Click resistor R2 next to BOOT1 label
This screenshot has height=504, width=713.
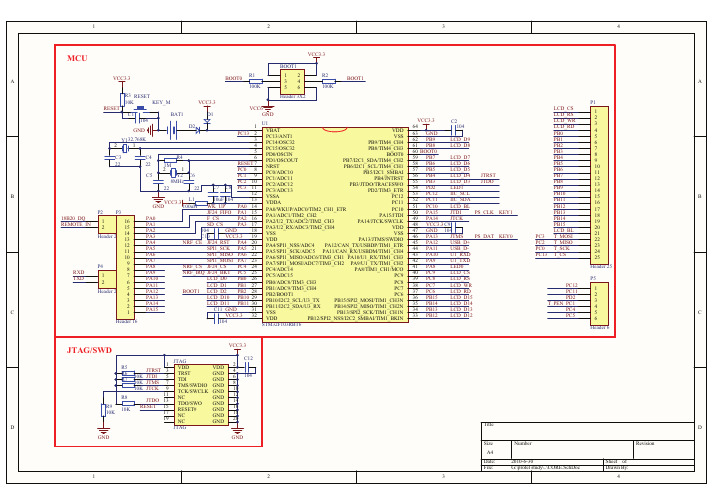tap(328, 81)
